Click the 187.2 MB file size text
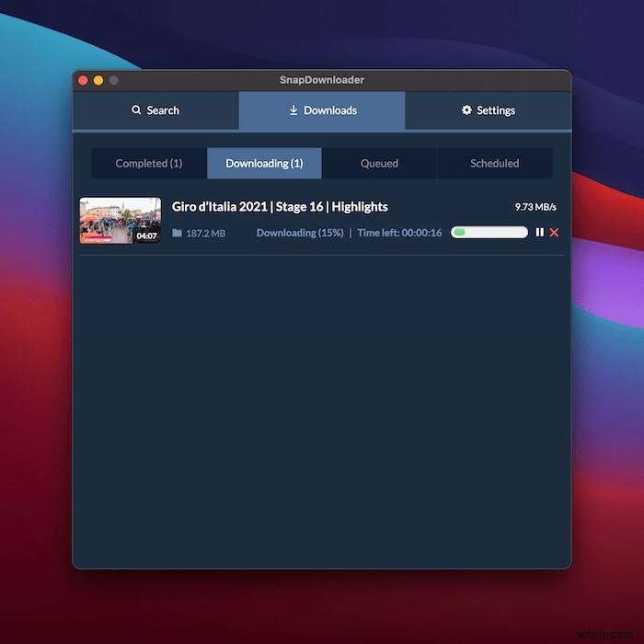 coord(206,234)
